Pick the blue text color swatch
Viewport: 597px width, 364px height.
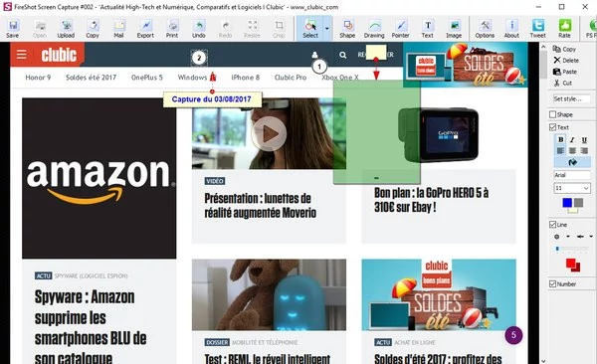(567, 203)
